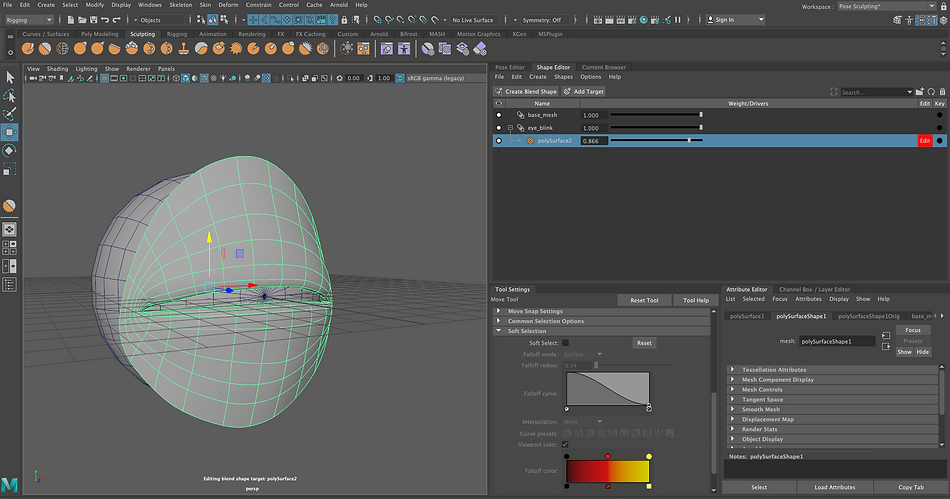Pick the Paint selection tool
950x499 pixels.
pyautogui.click(x=10, y=114)
